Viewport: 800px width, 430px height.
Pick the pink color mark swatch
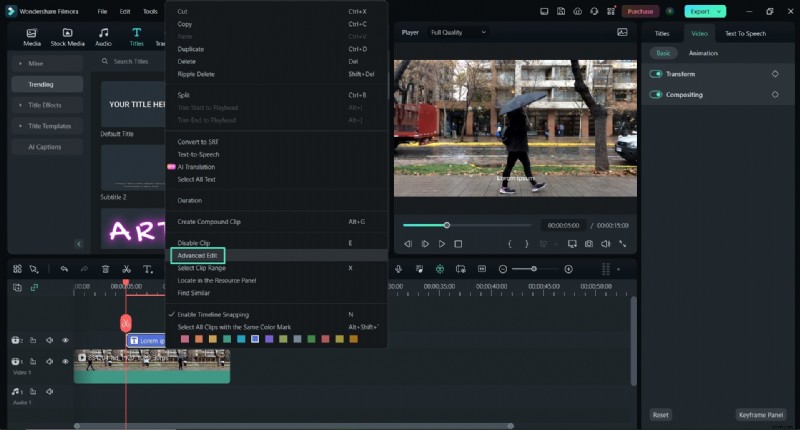[x=185, y=339]
